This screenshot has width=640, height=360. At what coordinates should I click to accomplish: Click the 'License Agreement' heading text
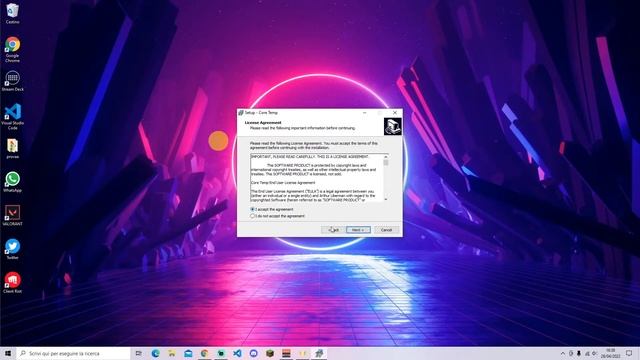(x=263, y=122)
